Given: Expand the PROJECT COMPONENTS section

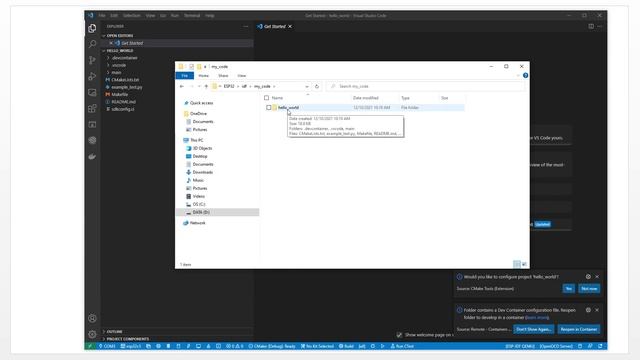Looking at the screenshot, I should coord(127,339).
